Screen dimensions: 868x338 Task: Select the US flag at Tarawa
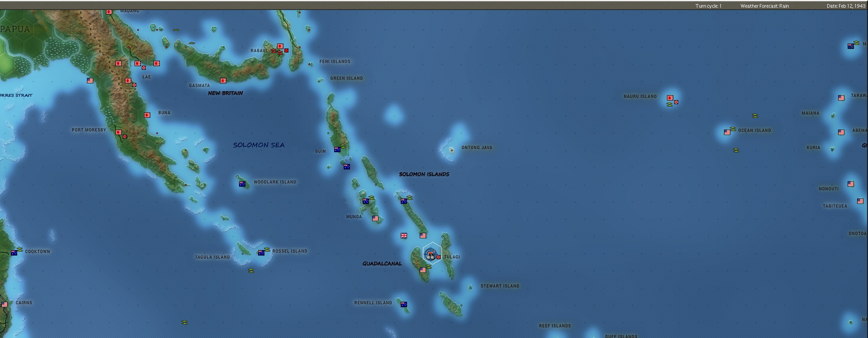[841, 98]
